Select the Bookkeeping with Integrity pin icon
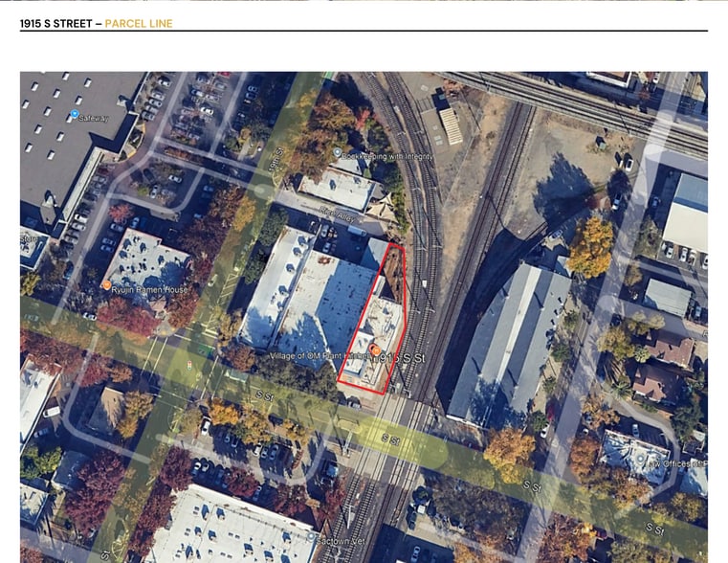This screenshot has width=728, height=563. point(337,153)
